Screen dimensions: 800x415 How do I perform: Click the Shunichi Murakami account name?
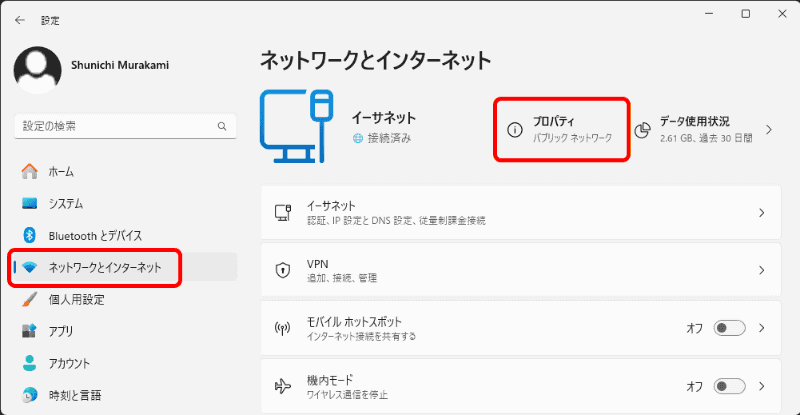(120, 65)
